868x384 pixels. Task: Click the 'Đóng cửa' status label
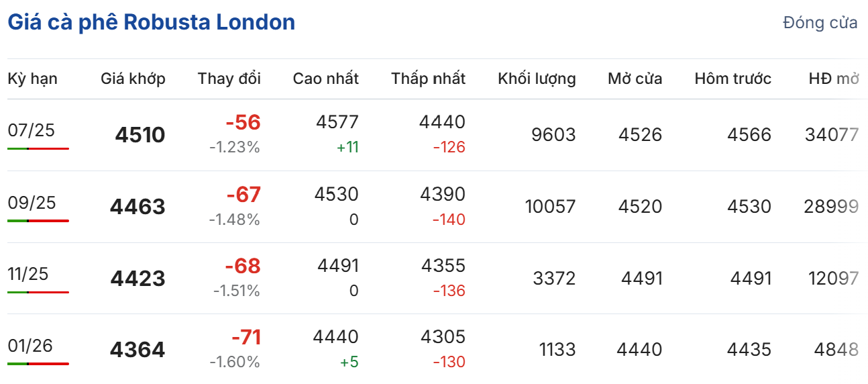pyautogui.click(x=820, y=23)
